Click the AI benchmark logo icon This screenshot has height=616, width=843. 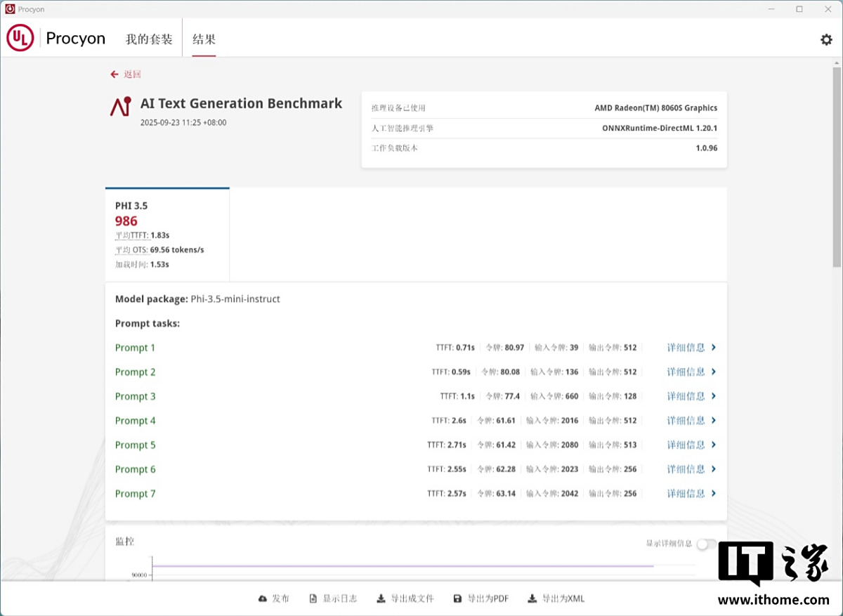pos(120,106)
